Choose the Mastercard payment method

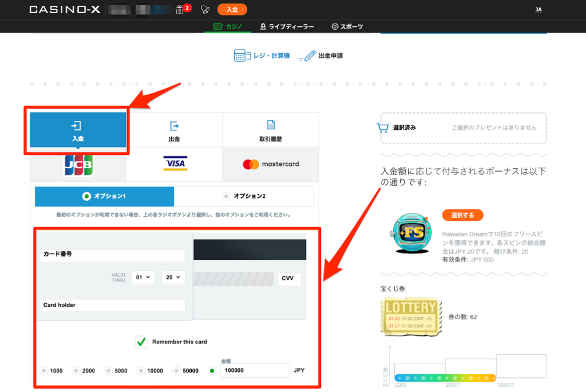271,164
